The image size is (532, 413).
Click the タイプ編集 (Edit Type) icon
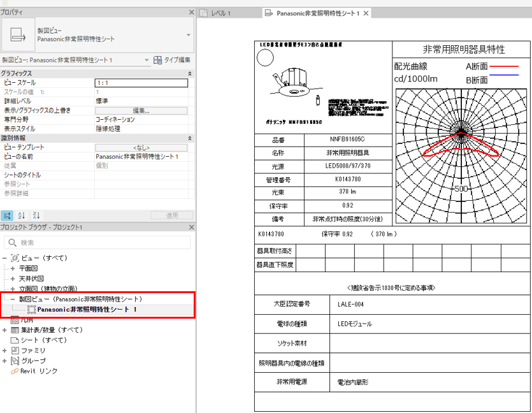pos(157,60)
